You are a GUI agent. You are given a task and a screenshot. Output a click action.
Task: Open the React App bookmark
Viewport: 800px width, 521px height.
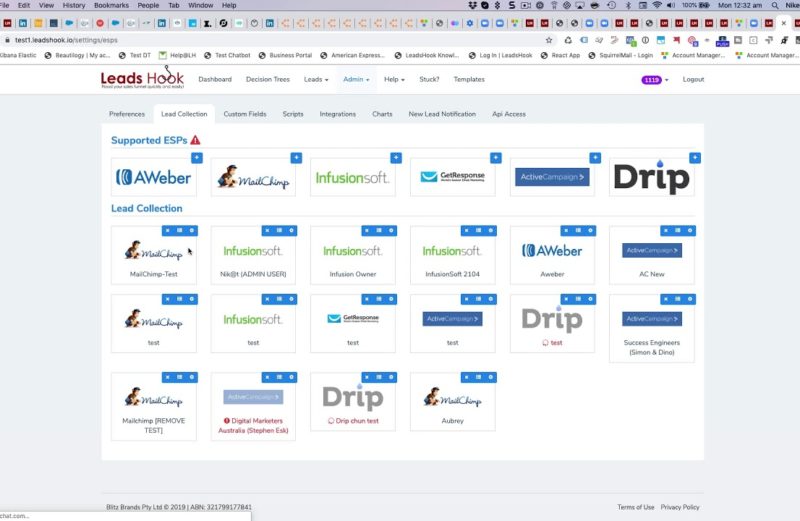click(560, 55)
